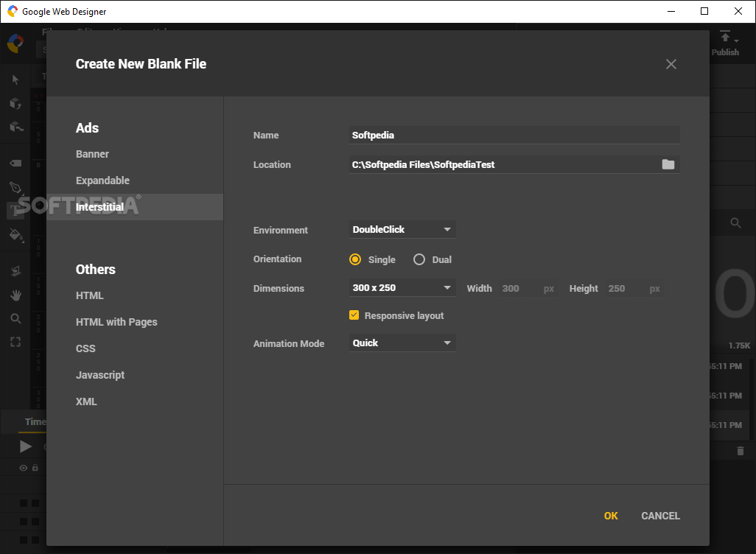The width and height of the screenshot is (756, 554).
Task: Click the Name field containing Softpedia
Action: [514, 136]
